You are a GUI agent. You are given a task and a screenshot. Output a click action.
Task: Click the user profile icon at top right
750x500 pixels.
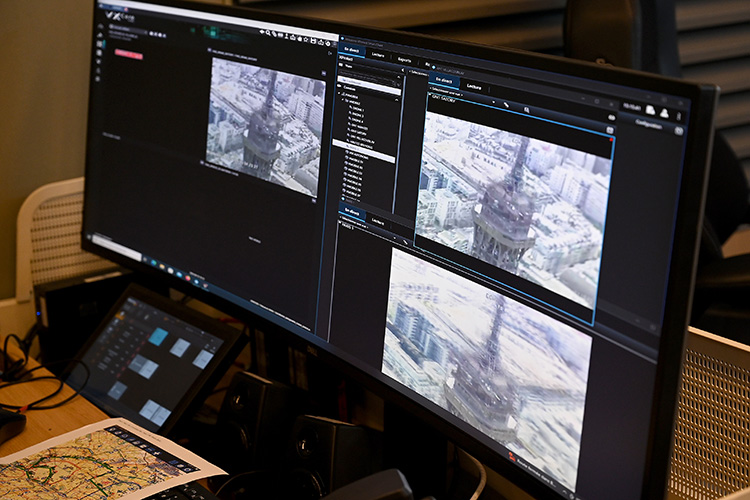click(664, 113)
